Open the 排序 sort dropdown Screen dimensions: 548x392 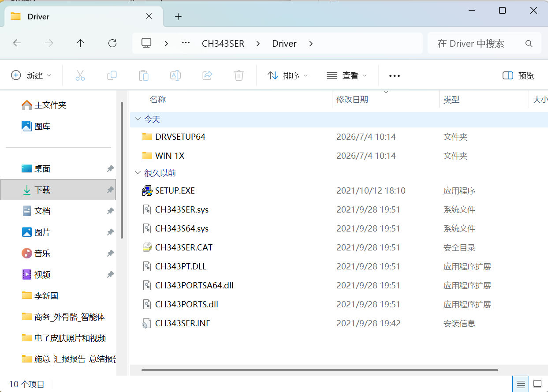pyautogui.click(x=288, y=76)
